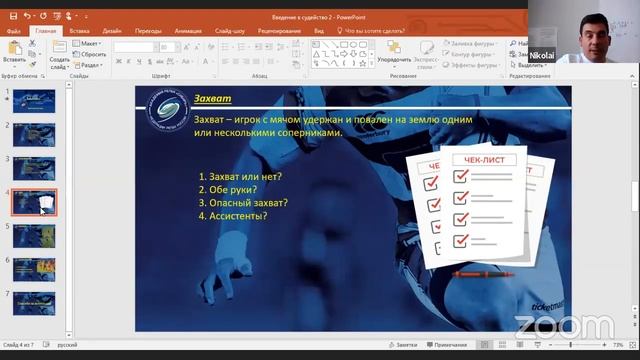The width and height of the screenshot is (640, 360).
Task: Click the slide panel vertical scrollbar
Action: pyautogui.click(x=69, y=210)
